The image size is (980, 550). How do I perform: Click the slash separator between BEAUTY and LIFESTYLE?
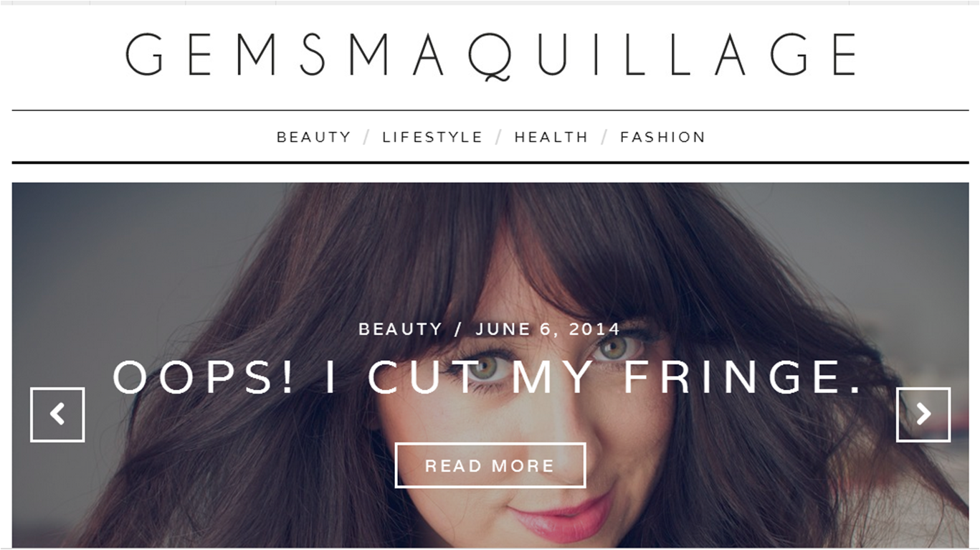point(367,137)
